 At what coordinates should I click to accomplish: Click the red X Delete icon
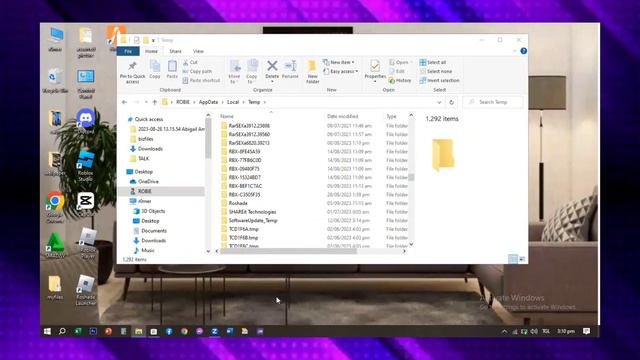click(x=272, y=65)
